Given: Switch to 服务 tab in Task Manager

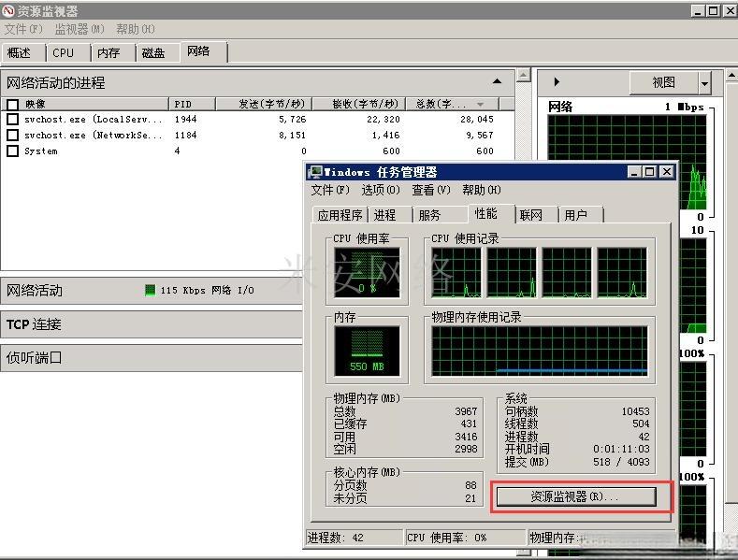Looking at the screenshot, I should coord(440,215).
